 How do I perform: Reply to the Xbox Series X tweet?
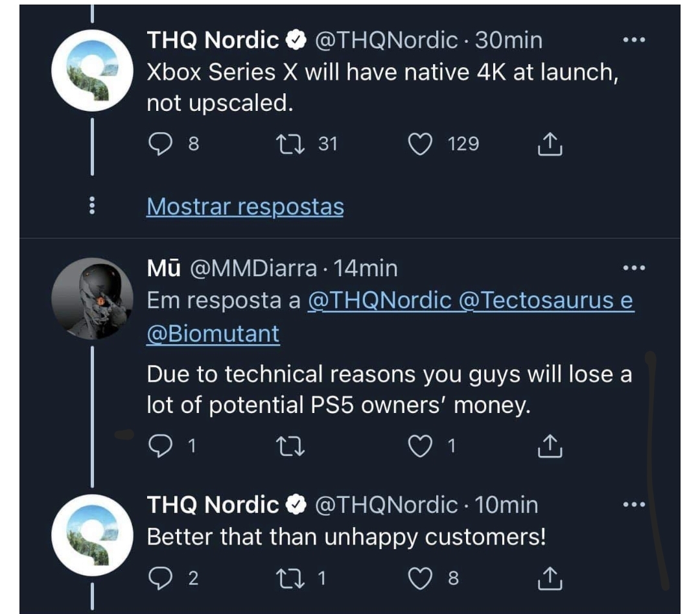(159, 143)
